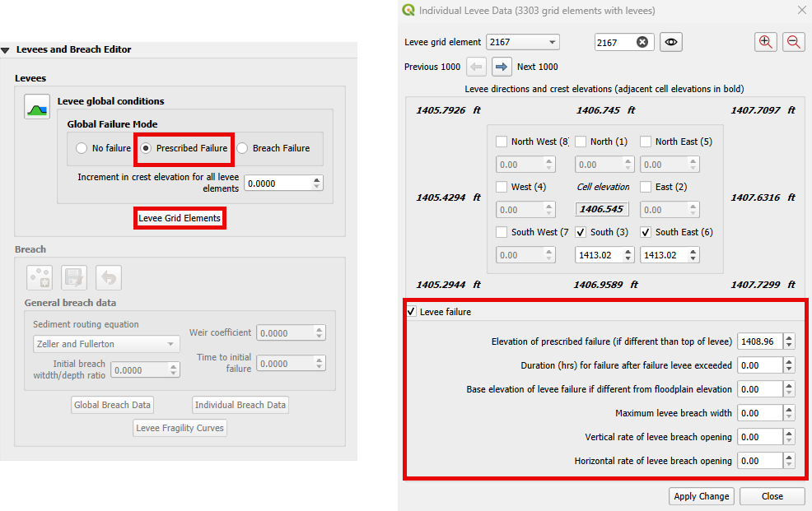Open the Levee Grid Elements dialog
812x511 pixels.
[x=180, y=218]
